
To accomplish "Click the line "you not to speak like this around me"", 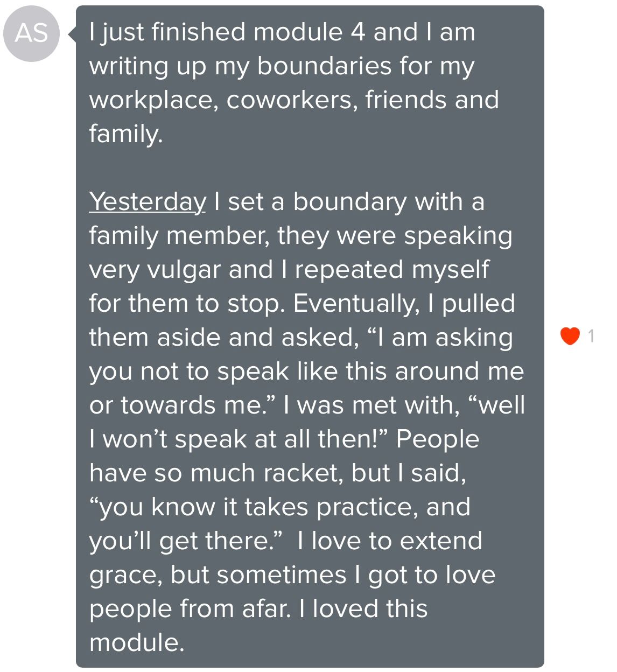I will (x=306, y=372).
